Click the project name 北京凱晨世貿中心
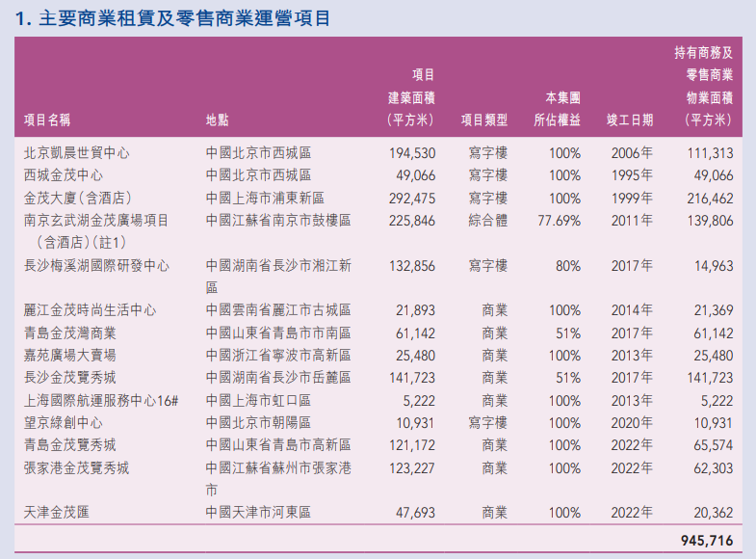This screenshot has width=756, height=559. pos(77,153)
